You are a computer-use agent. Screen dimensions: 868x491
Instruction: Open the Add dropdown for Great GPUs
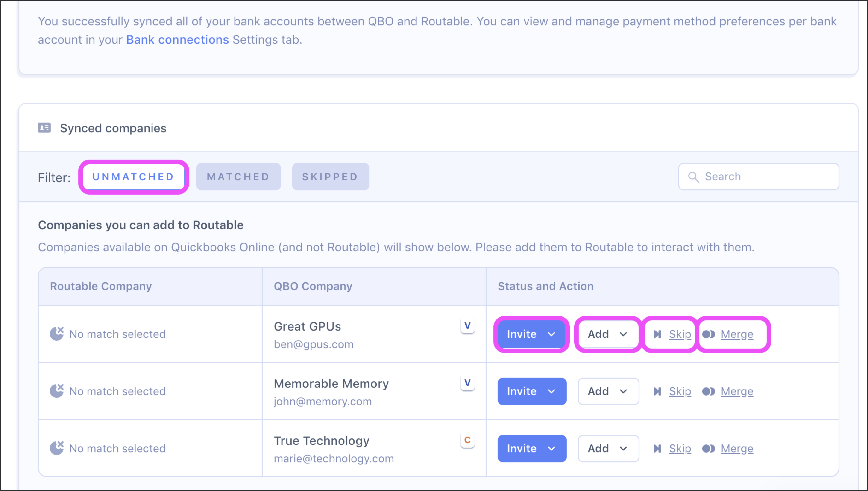(x=609, y=334)
